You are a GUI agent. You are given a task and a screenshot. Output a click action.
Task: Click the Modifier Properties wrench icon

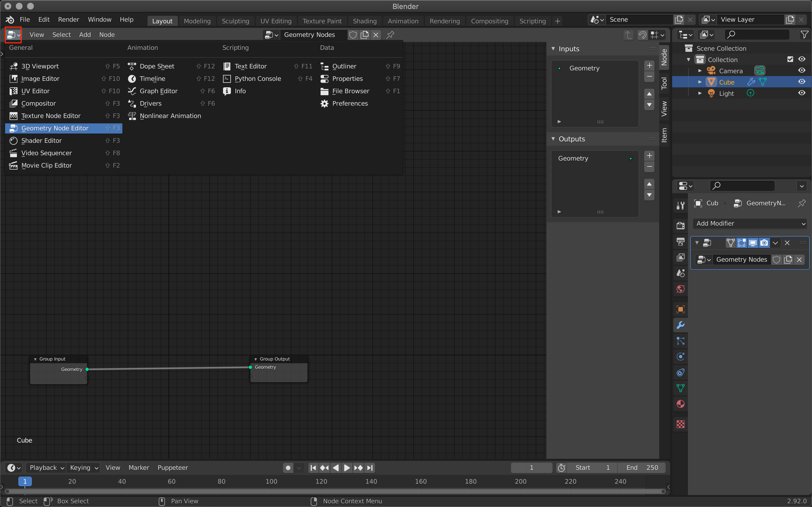[x=680, y=325]
